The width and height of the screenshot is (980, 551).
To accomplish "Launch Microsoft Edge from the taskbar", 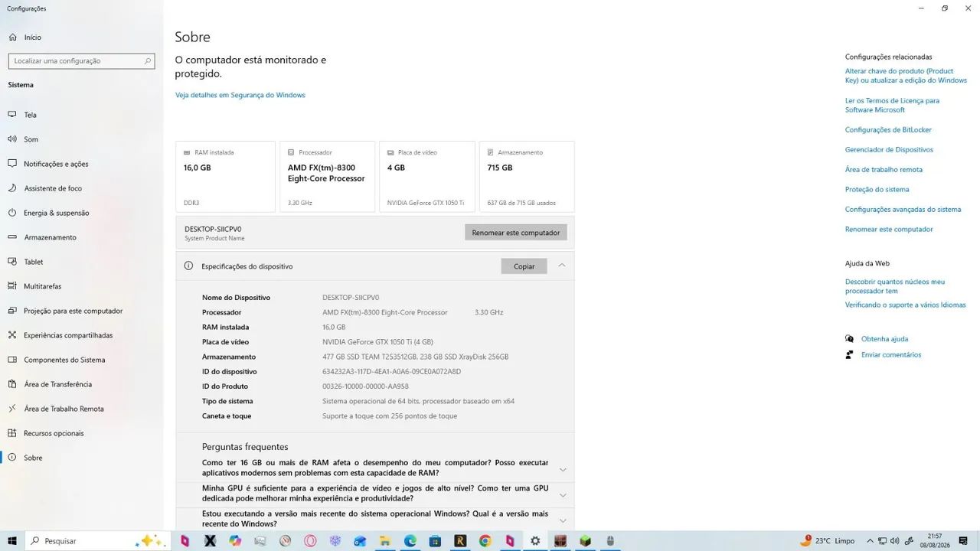I will [x=410, y=541].
